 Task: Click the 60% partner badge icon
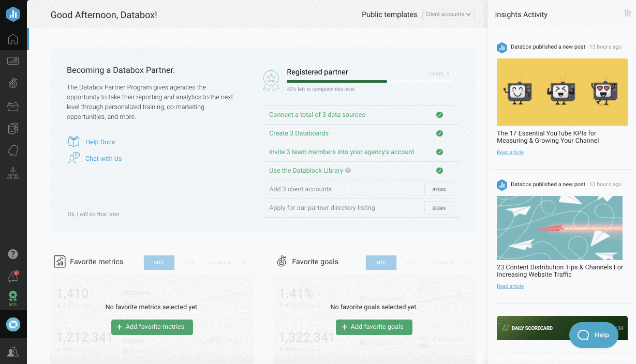[13, 299]
